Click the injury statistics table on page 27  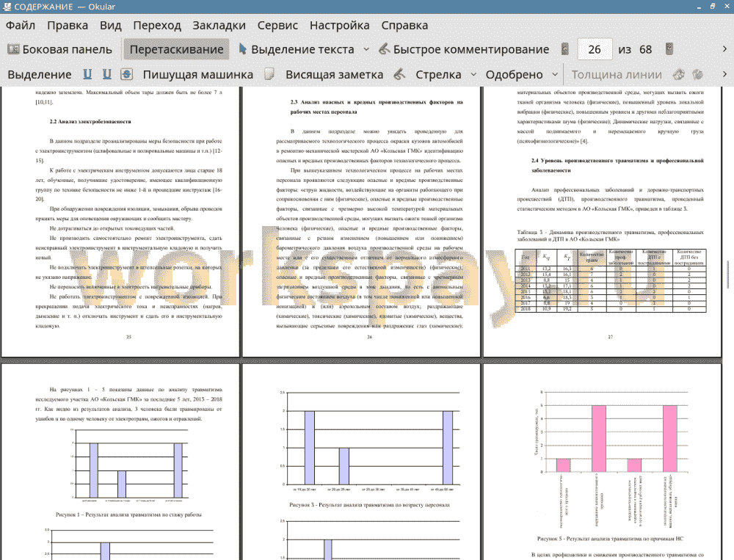pos(611,280)
